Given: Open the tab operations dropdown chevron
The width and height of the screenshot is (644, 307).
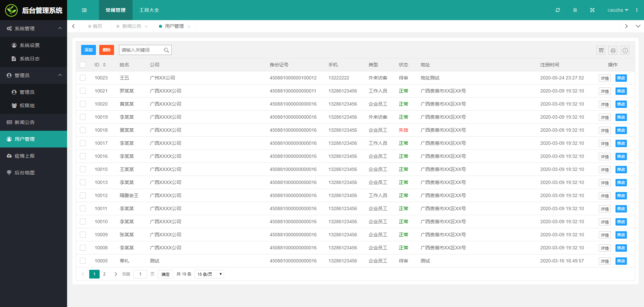Looking at the screenshot, I should click(638, 26).
